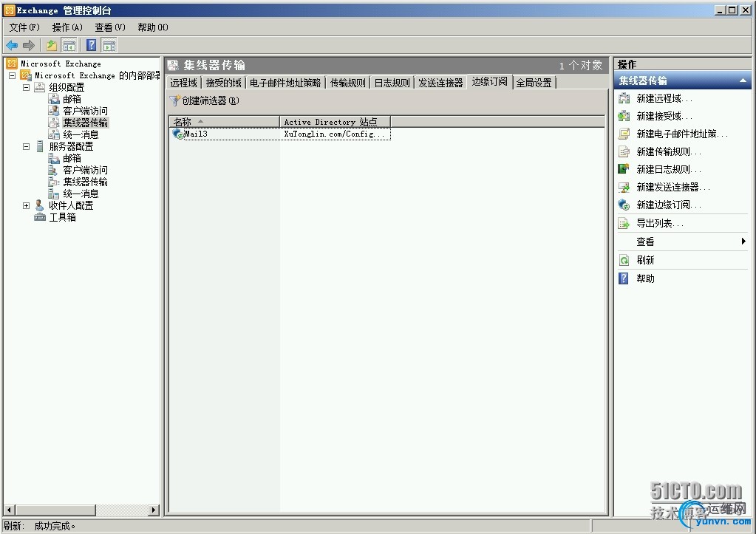Expand the 收件人配置 tree node
This screenshot has height=534, width=756.
click(x=26, y=206)
